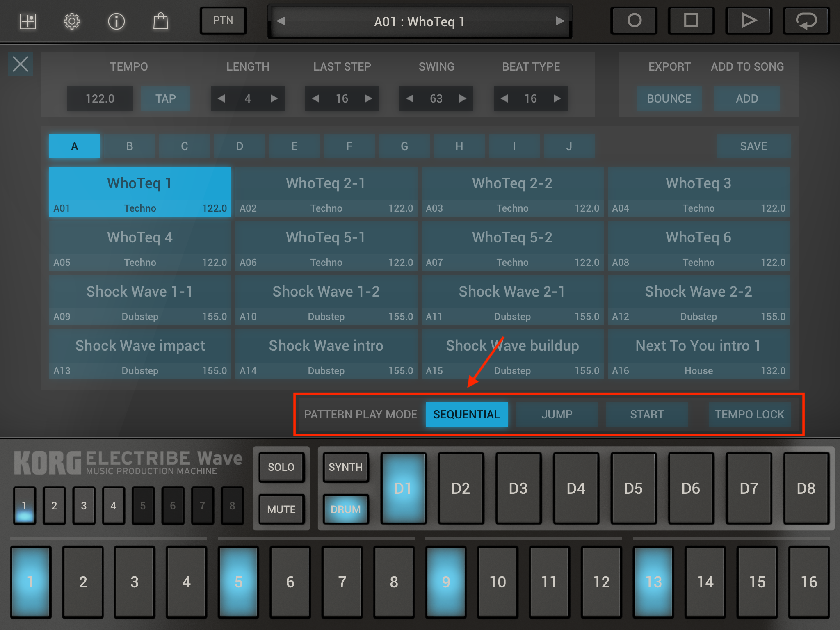The image size is (840, 630).
Task: Open the shopping bag store icon
Action: click(160, 21)
